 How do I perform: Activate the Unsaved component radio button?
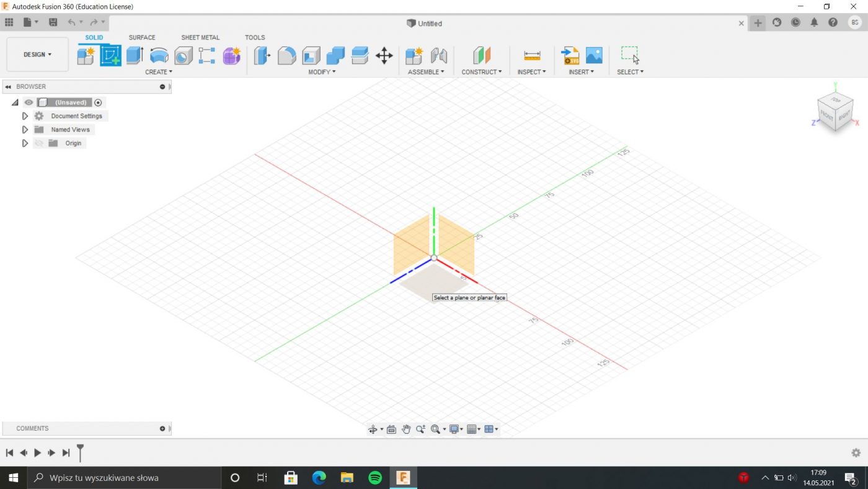(98, 102)
